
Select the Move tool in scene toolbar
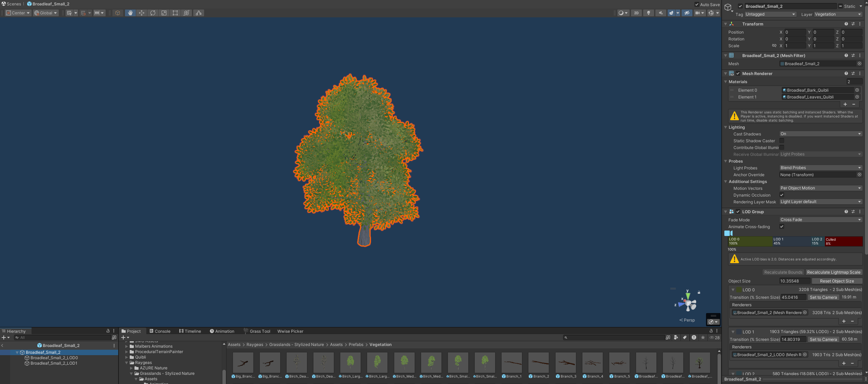click(142, 13)
